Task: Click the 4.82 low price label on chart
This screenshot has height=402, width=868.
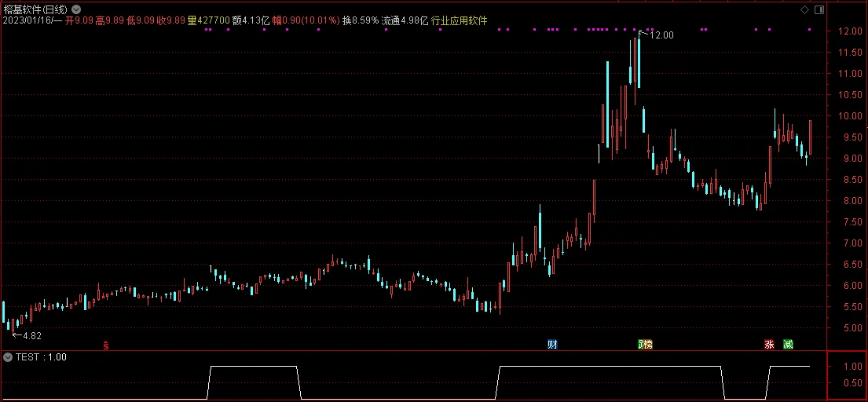Action: pos(32,335)
